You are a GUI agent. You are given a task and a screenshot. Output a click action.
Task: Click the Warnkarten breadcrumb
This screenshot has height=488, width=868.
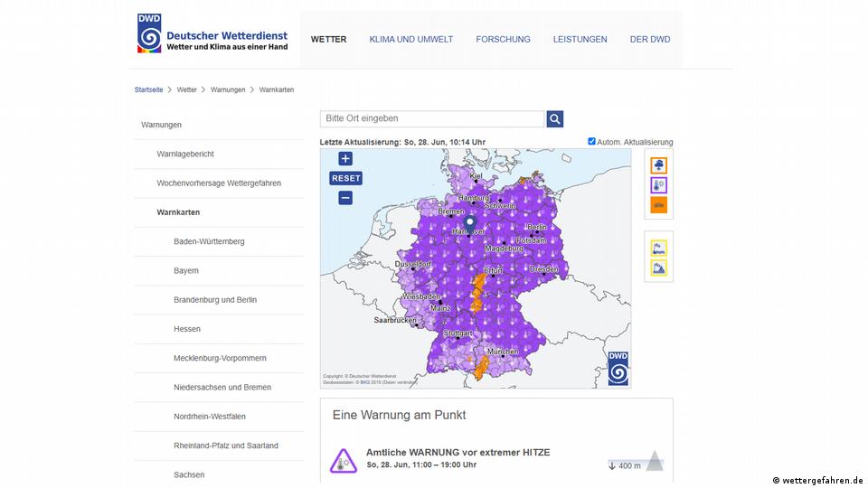pyautogui.click(x=277, y=89)
